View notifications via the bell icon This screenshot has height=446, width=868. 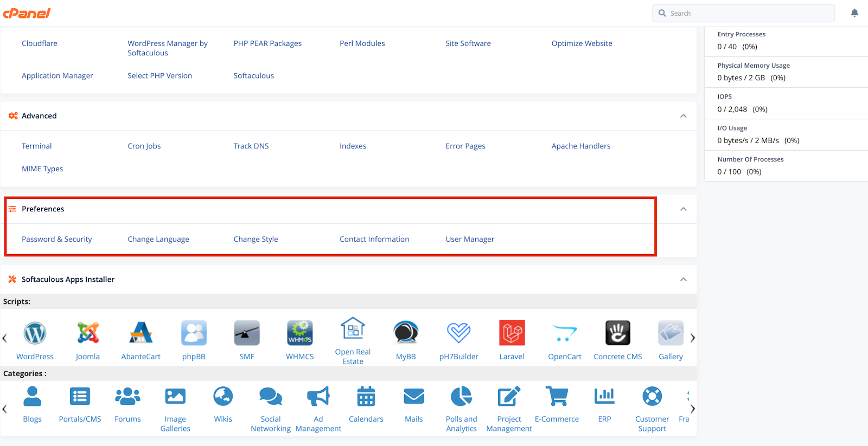[x=854, y=13]
